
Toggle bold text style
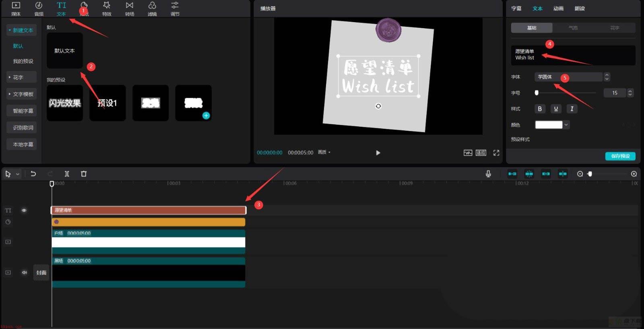coord(540,109)
